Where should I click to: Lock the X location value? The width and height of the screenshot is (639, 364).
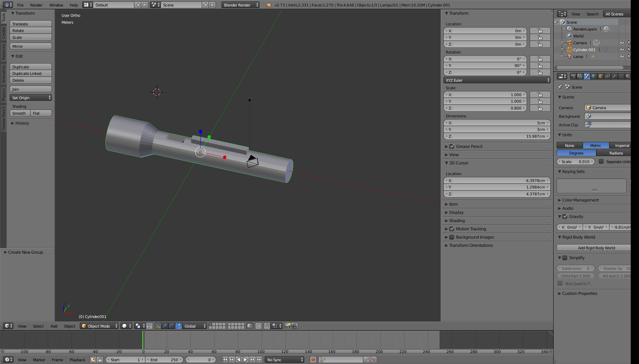pyautogui.click(x=540, y=31)
